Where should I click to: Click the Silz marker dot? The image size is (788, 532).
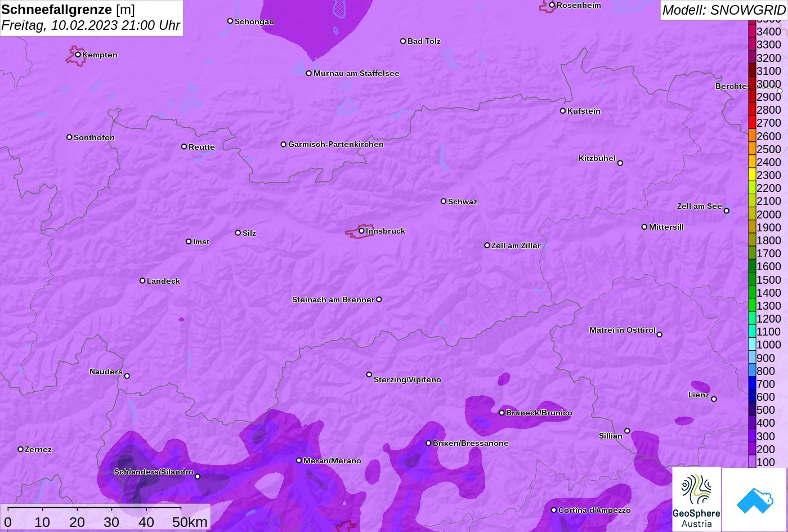238,233
